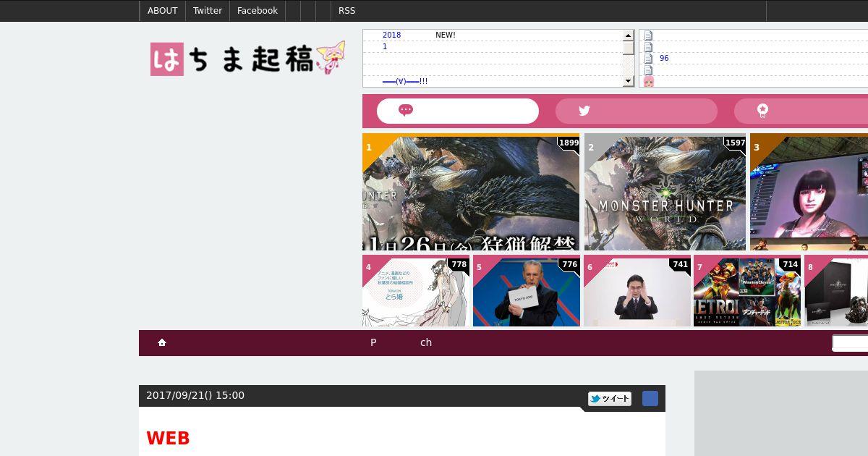Open rank 6 thumbnail with 741 comments

coord(637,291)
